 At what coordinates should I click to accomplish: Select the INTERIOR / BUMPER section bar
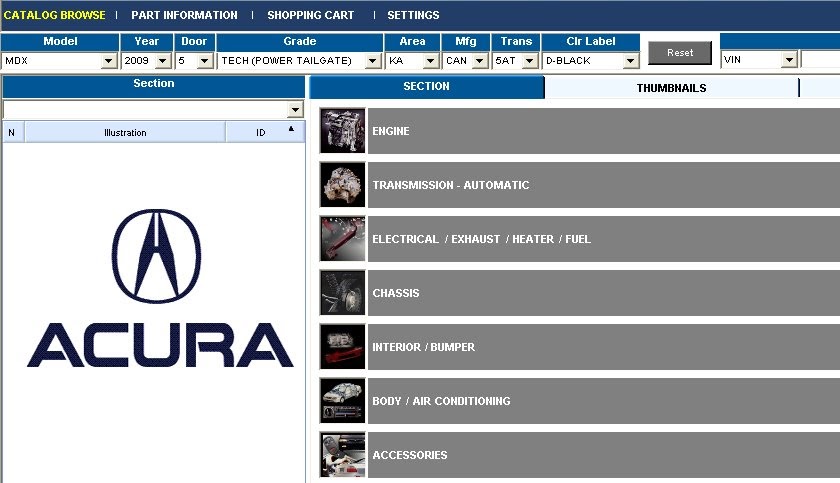click(604, 346)
